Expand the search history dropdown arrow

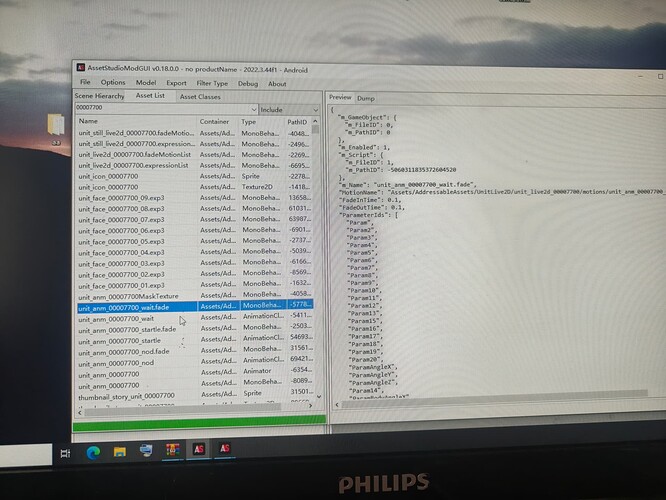[254, 110]
